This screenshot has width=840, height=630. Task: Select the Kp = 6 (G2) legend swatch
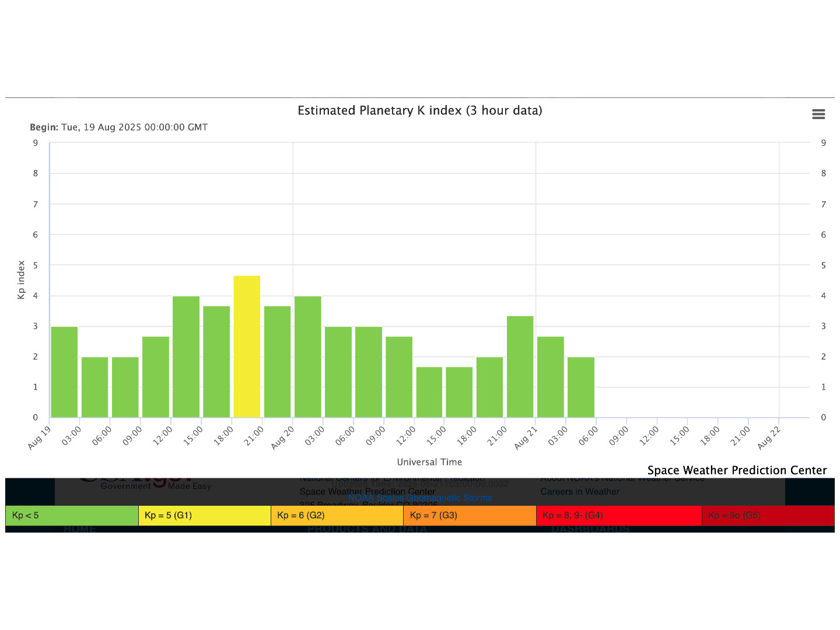[337, 516]
